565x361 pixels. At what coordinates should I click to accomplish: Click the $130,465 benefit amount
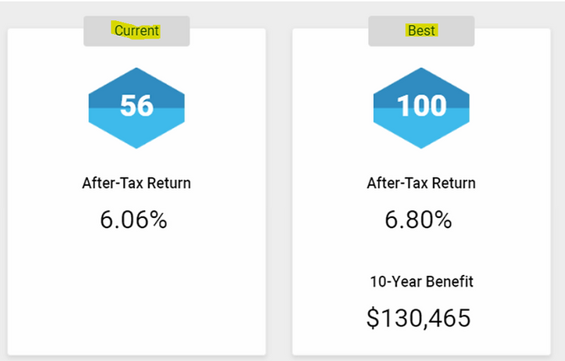click(x=419, y=318)
